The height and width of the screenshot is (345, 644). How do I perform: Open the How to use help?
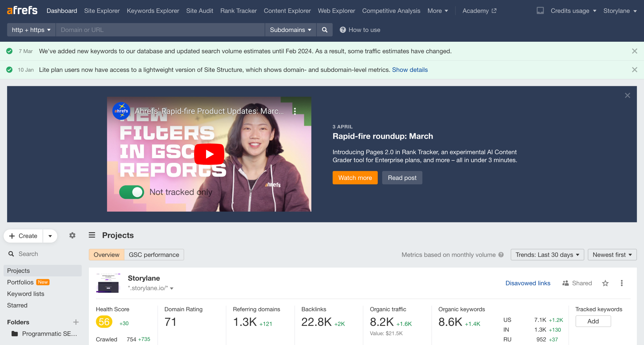[x=360, y=30]
